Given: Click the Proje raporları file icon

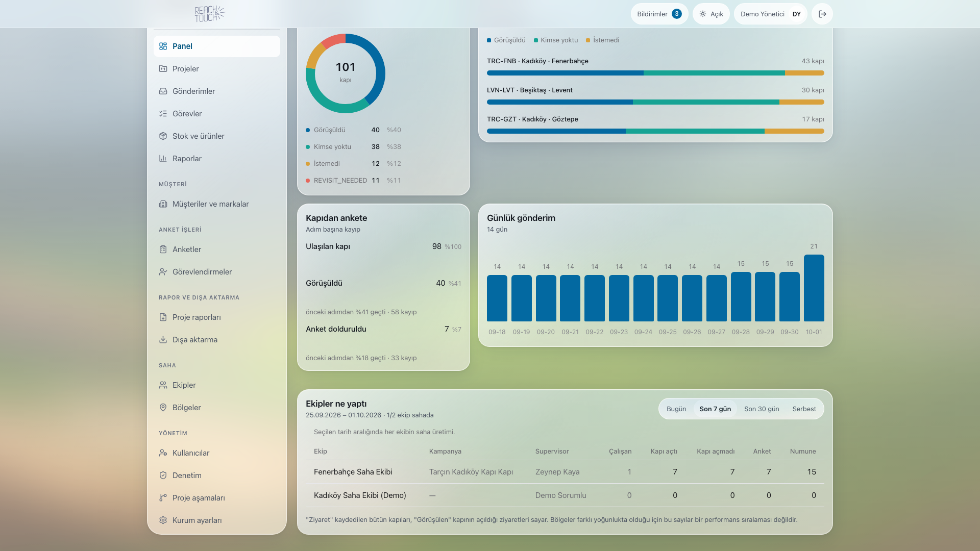Looking at the screenshot, I should [x=163, y=317].
